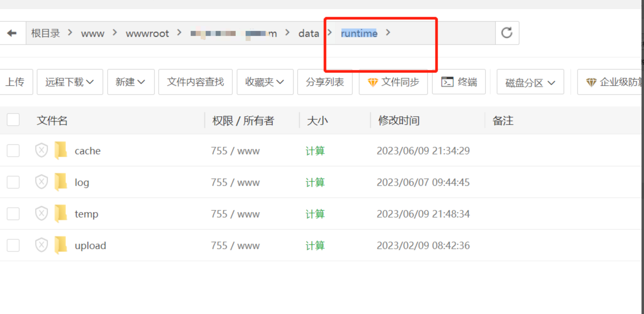
Task: Select the log folder checkbox
Action: (13, 182)
